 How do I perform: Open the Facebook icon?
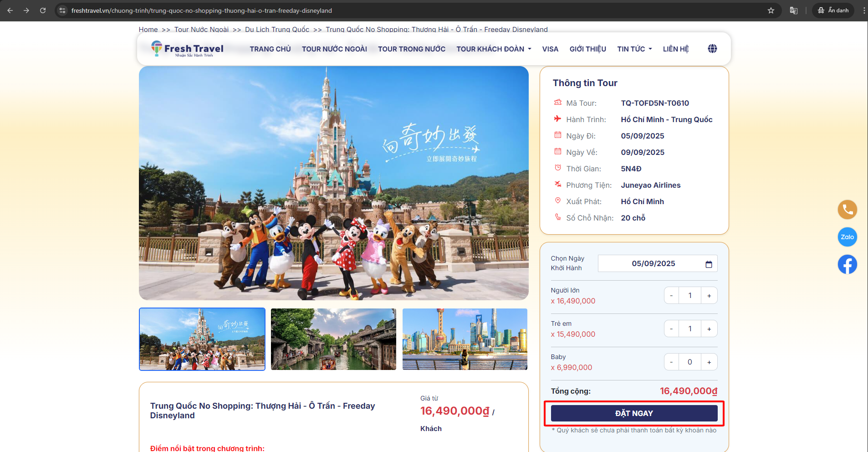pyautogui.click(x=848, y=264)
